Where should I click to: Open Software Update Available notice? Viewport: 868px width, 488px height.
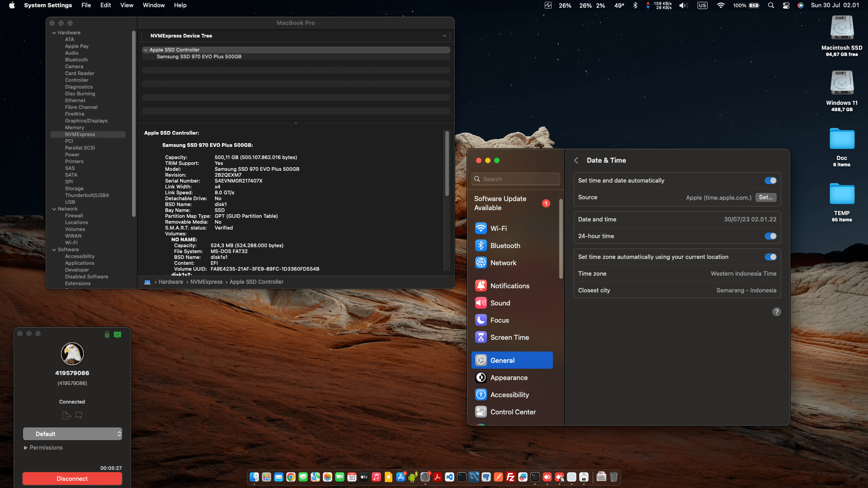tap(512, 203)
